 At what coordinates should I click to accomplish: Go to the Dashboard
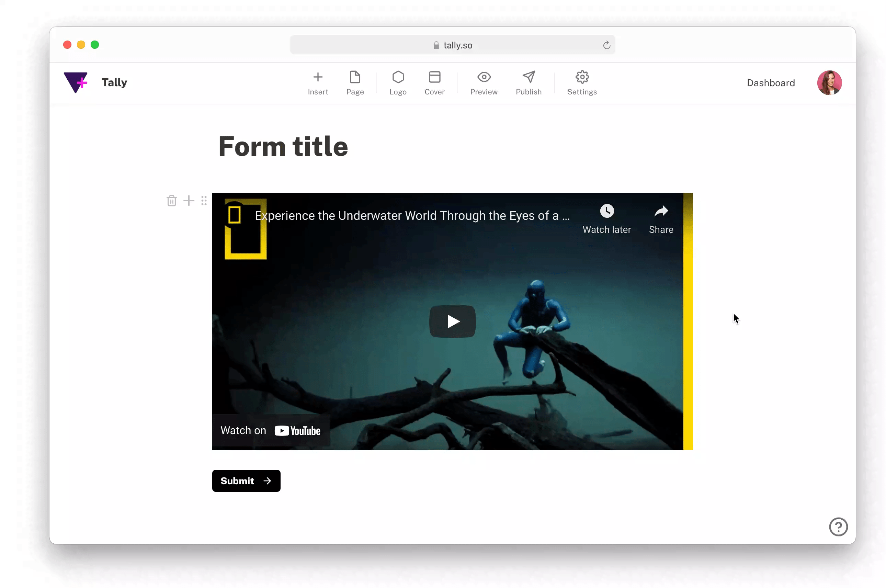(771, 83)
